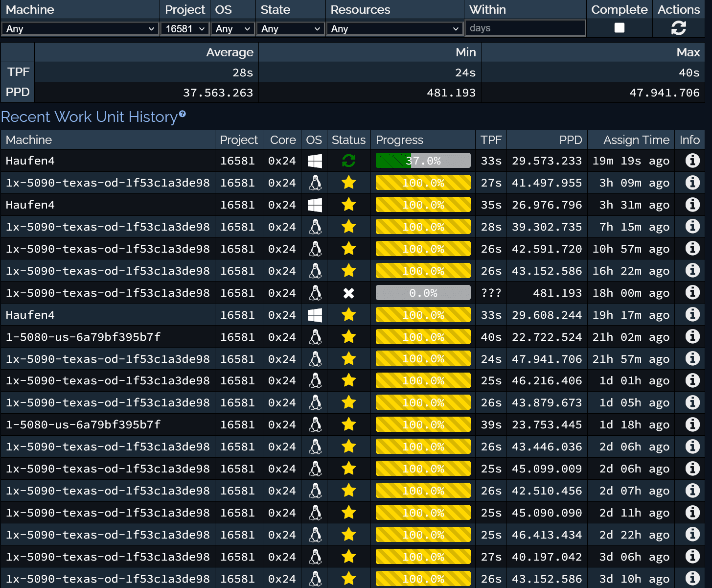
Task: Click the Recent Work Unit History heading
Action: pyautogui.click(x=89, y=117)
